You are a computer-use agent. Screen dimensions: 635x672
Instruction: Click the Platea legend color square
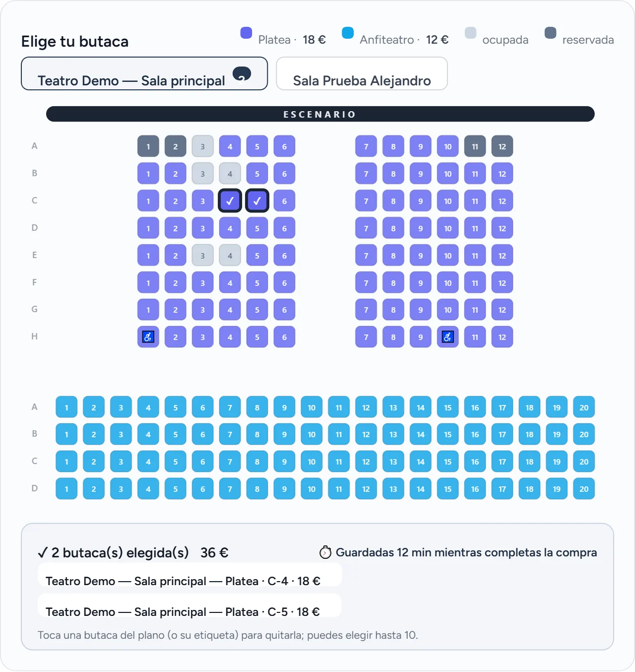pos(246,33)
